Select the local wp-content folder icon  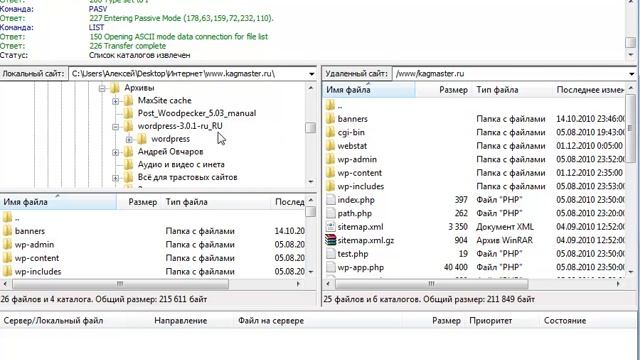pos(7,258)
